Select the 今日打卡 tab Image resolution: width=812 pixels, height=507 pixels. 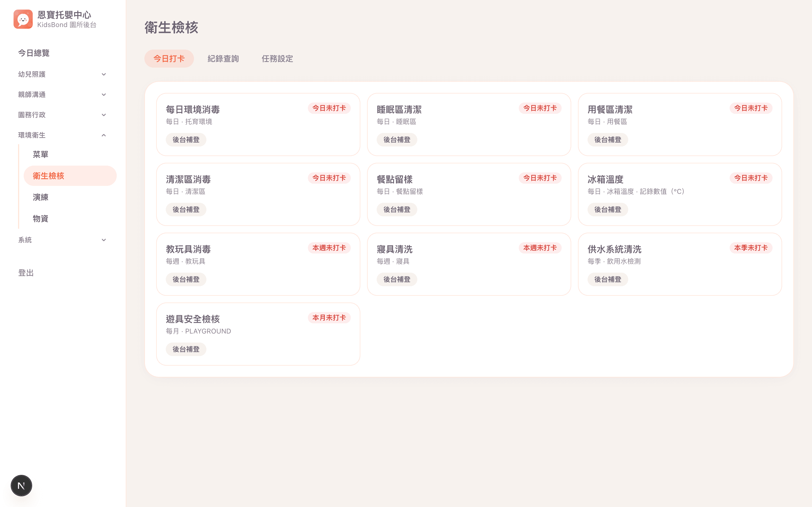(169, 59)
